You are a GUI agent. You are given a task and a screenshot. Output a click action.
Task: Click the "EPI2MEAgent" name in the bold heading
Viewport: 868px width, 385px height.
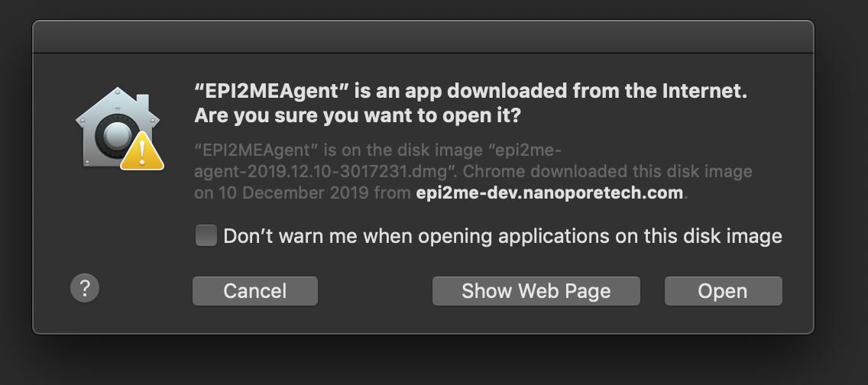click(272, 91)
